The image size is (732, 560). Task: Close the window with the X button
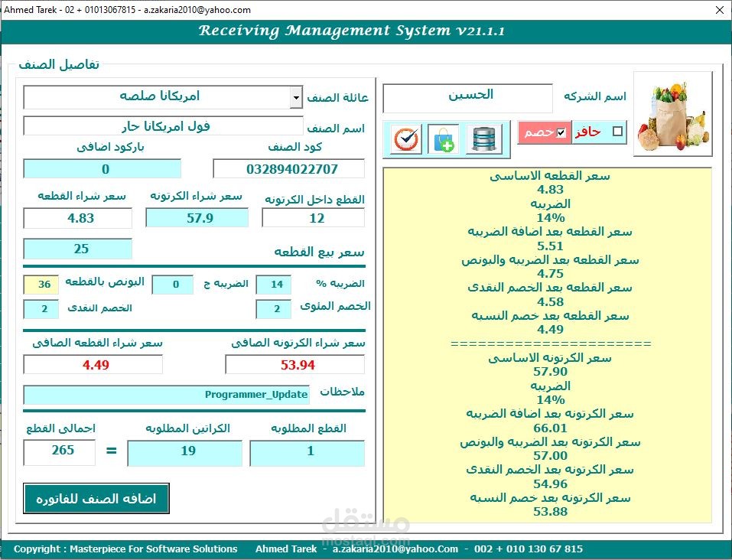[x=720, y=10]
